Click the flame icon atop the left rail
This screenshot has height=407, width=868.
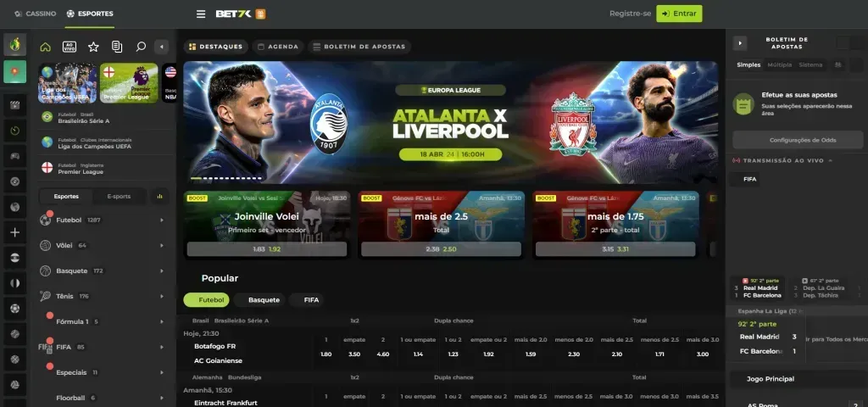[15, 44]
